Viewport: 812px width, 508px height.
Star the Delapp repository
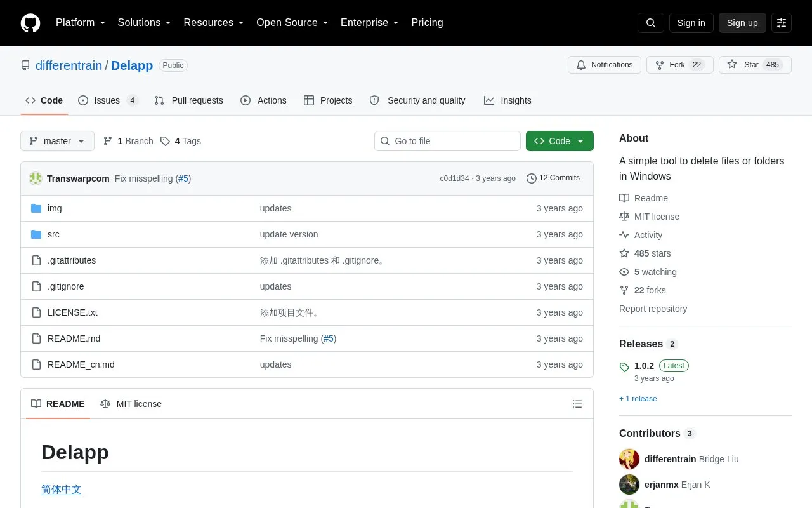[x=755, y=65]
